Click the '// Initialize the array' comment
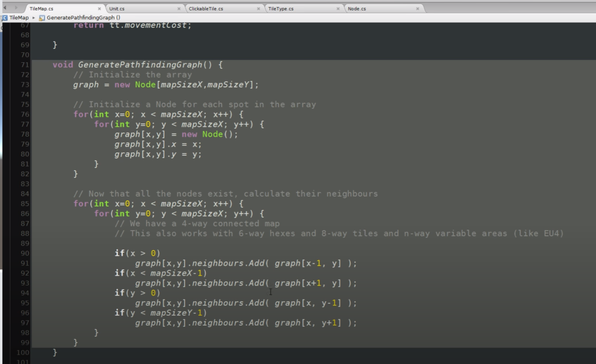This screenshot has height=364, width=596. coord(133,75)
